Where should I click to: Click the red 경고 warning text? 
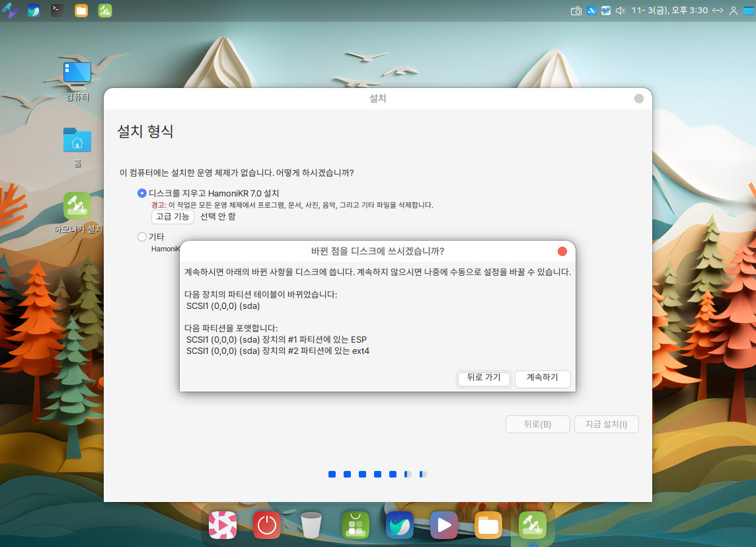point(159,205)
